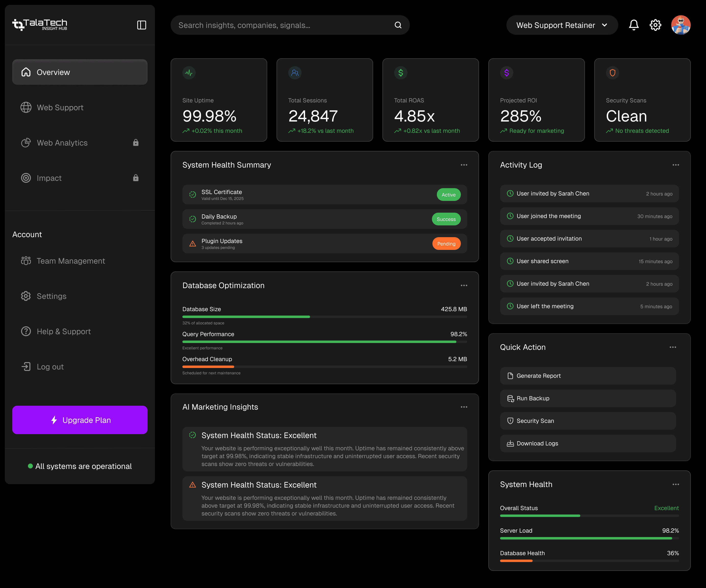Click the Active status badge
This screenshot has height=588, width=706.
(449, 195)
